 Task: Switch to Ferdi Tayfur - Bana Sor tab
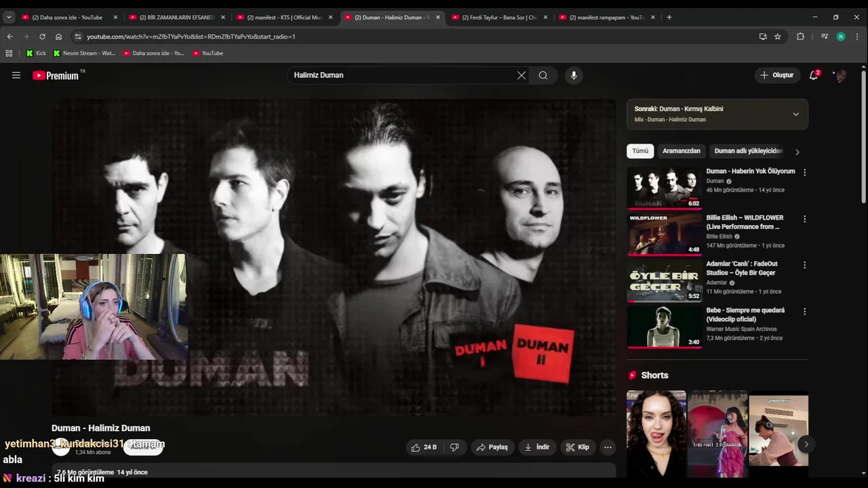coord(499,18)
